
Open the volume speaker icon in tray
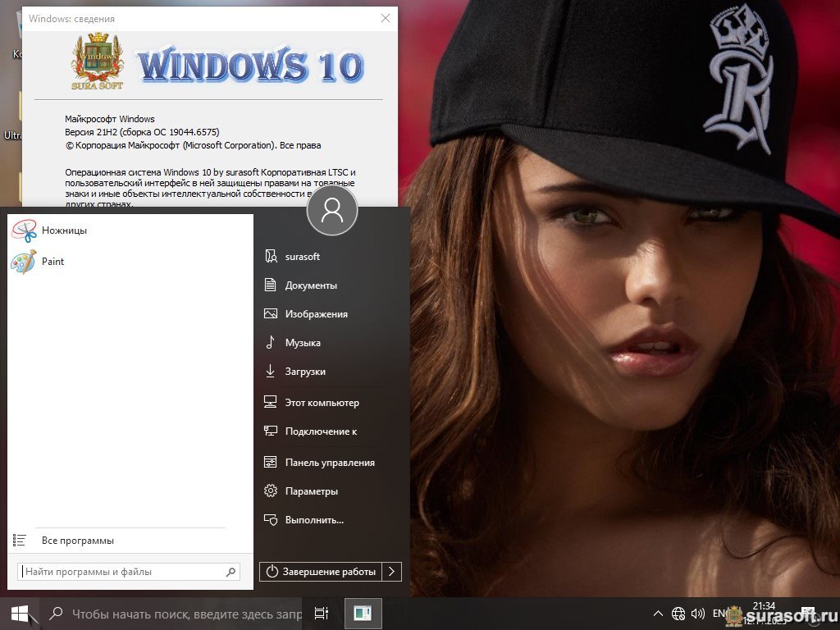tap(698, 614)
